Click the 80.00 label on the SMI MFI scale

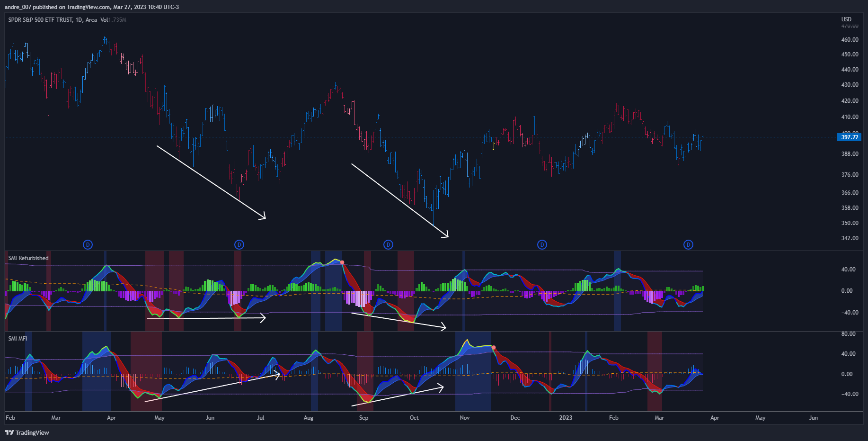tap(848, 334)
